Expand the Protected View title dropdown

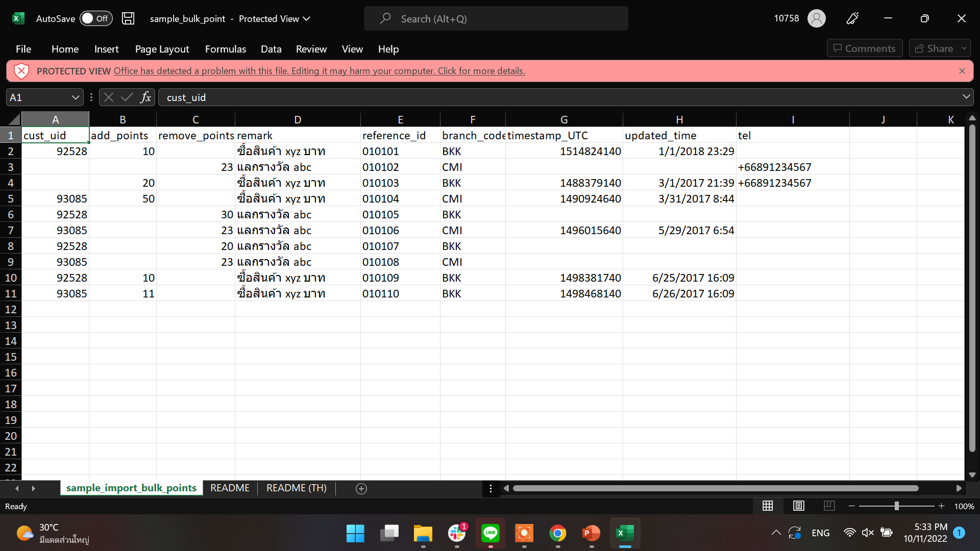pyautogui.click(x=306, y=18)
